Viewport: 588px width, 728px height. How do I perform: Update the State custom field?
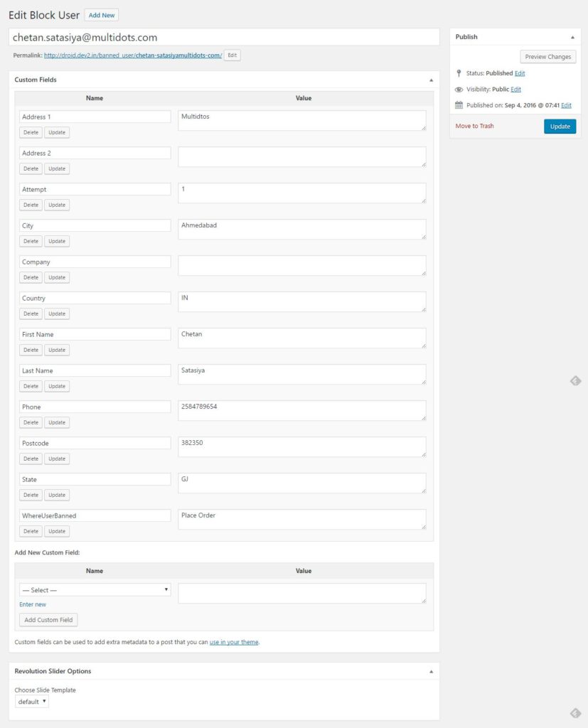57,495
